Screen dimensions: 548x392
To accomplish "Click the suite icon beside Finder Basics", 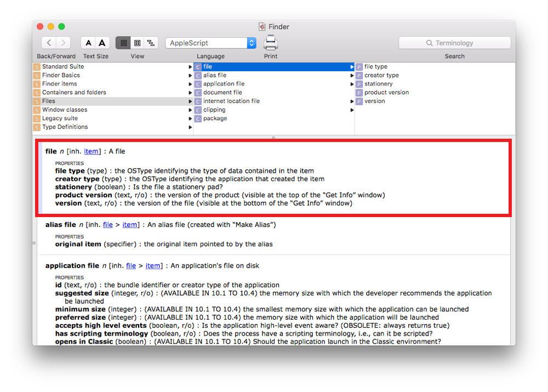I will 37,76.
